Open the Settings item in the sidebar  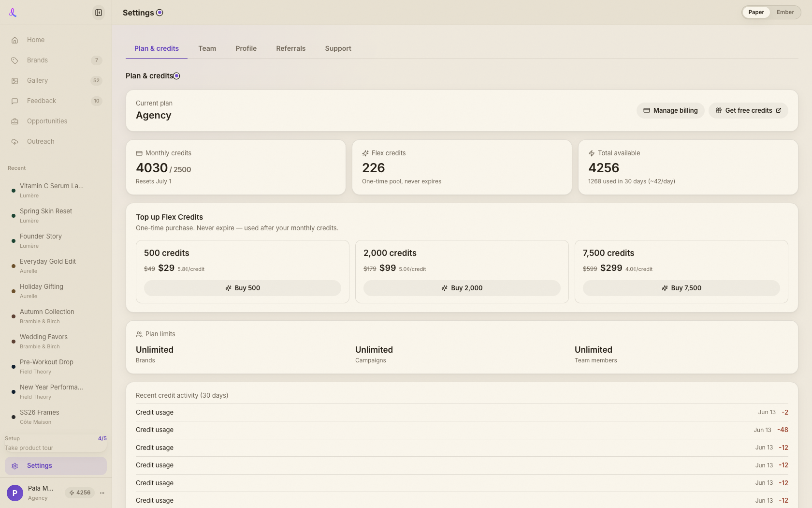point(56,466)
